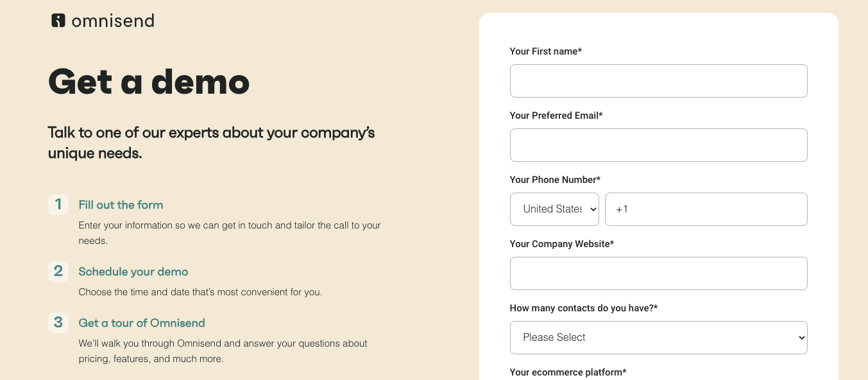Click the +1 phone number field
Viewport: 868px width, 380px height.
pos(706,209)
